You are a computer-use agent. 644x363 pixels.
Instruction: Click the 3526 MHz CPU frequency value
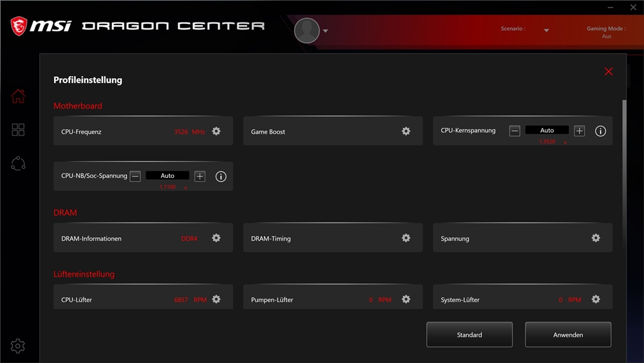[x=189, y=132]
